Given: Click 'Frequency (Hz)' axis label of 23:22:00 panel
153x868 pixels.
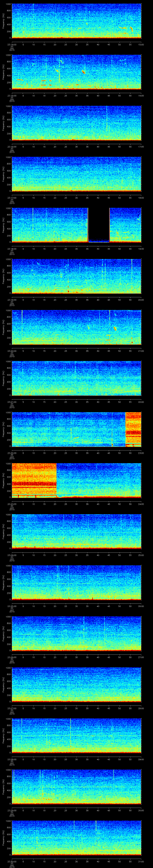Looking at the screenshot, I should click(x=3, y=429).
